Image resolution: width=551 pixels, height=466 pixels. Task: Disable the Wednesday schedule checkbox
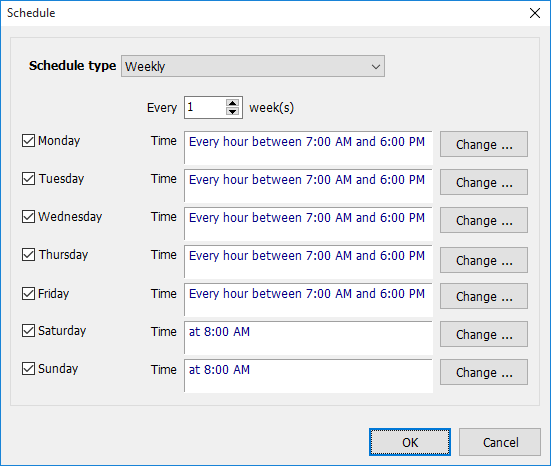pyautogui.click(x=28, y=216)
